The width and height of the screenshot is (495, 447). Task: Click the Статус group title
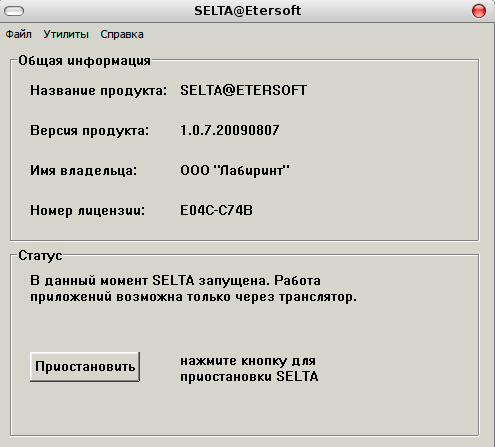click(40, 256)
